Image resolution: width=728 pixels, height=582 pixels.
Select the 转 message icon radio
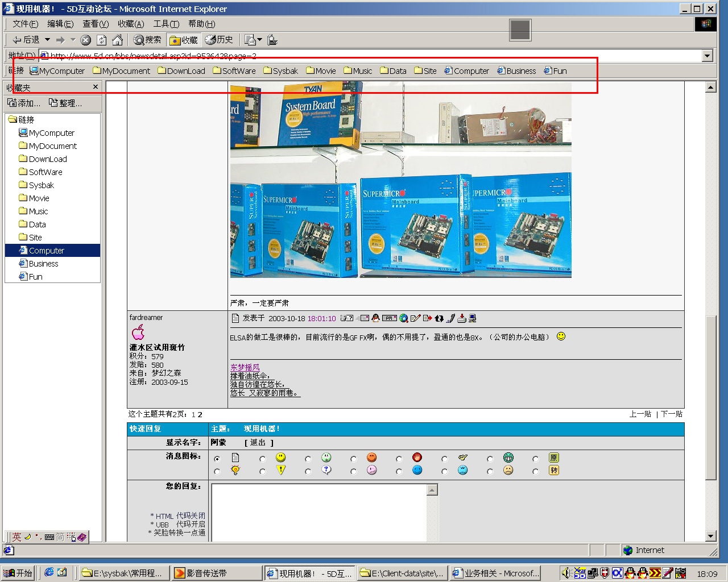(x=535, y=471)
